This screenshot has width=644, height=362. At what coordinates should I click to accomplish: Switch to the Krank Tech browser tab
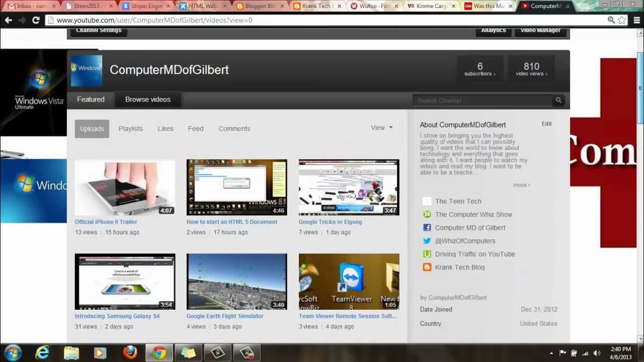point(316,6)
